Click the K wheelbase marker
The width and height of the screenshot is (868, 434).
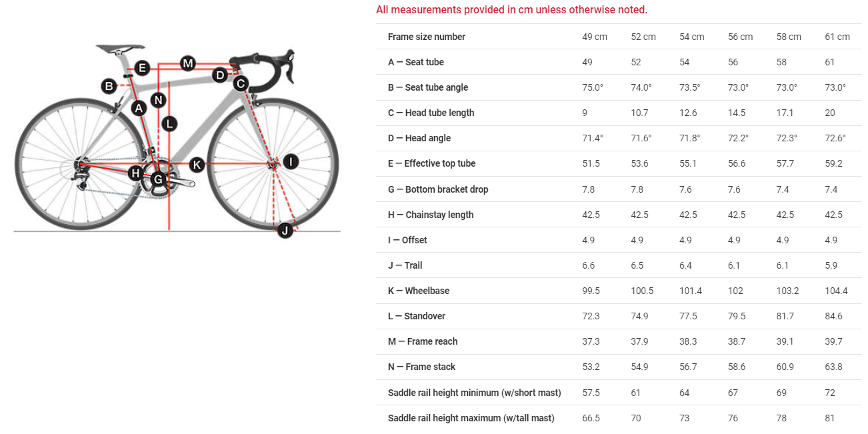pyautogui.click(x=196, y=164)
